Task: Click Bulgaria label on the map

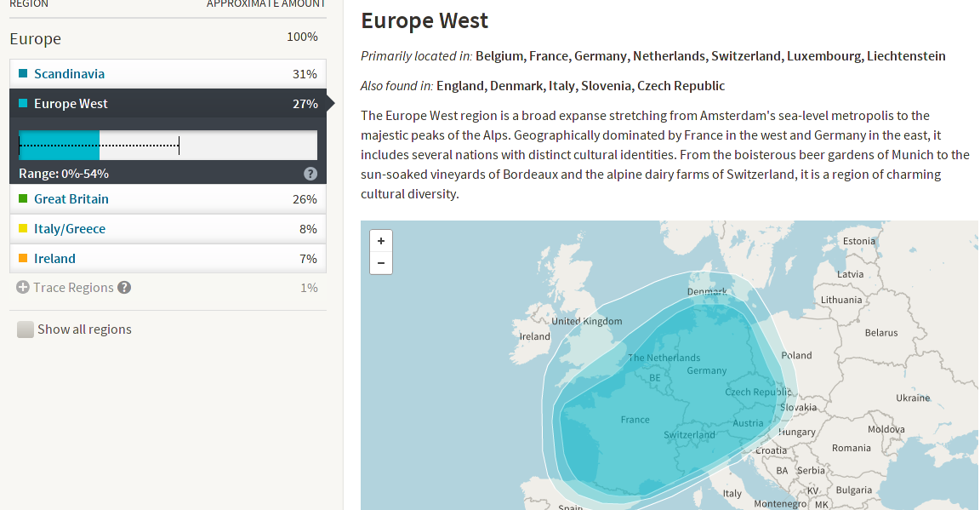Action: pos(854,490)
